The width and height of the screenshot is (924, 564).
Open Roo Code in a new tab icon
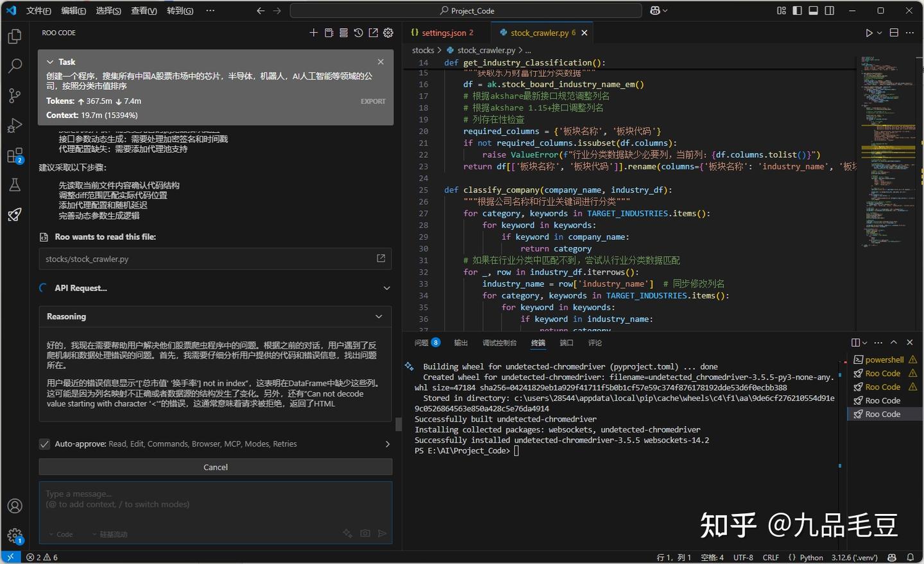coord(373,32)
